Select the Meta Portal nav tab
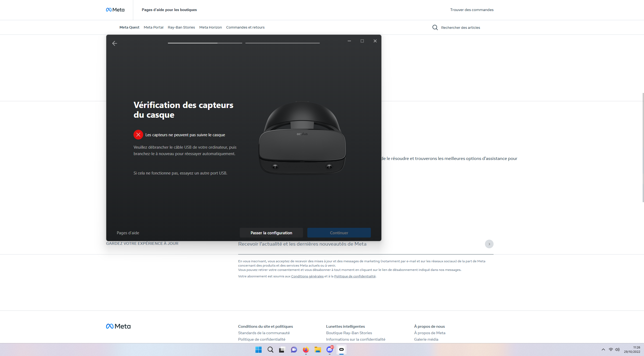The width and height of the screenshot is (644, 356). coord(153,27)
